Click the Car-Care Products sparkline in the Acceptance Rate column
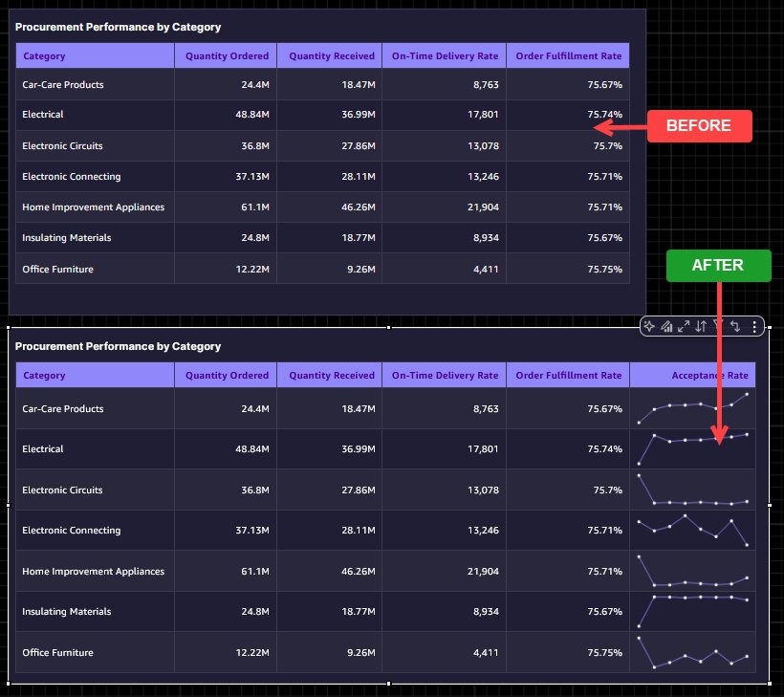 point(692,408)
